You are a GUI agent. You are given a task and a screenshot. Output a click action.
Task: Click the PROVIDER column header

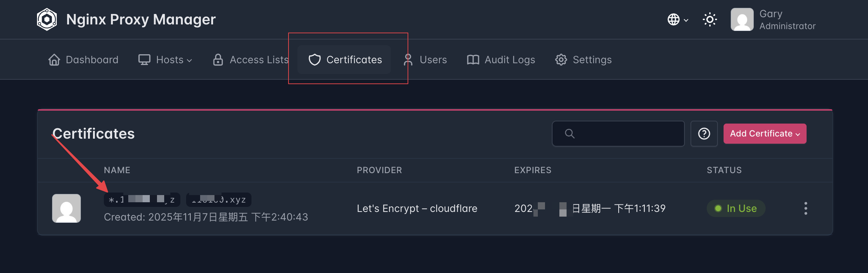[x=379, y=170]
